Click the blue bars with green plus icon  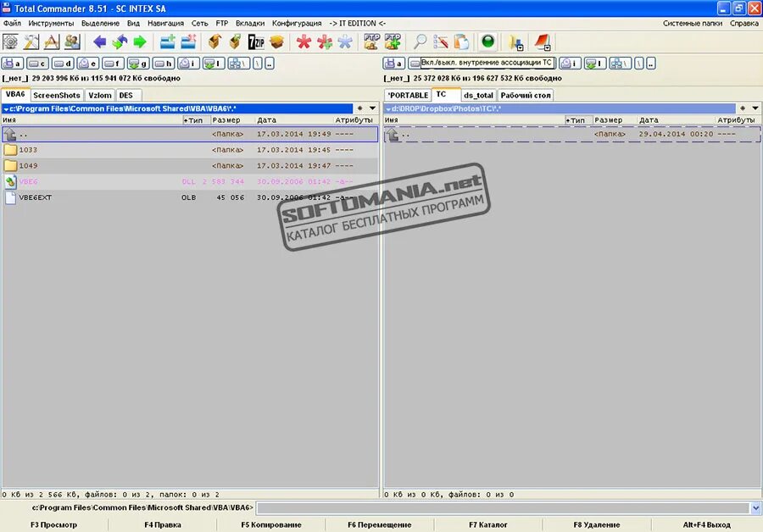coord(167,42)
